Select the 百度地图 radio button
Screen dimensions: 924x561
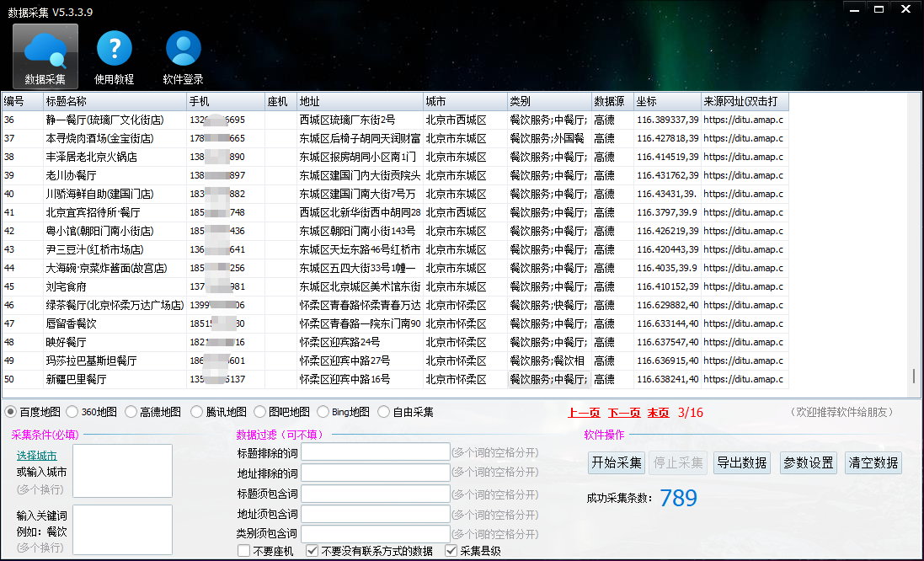click(x=11, y=412)
